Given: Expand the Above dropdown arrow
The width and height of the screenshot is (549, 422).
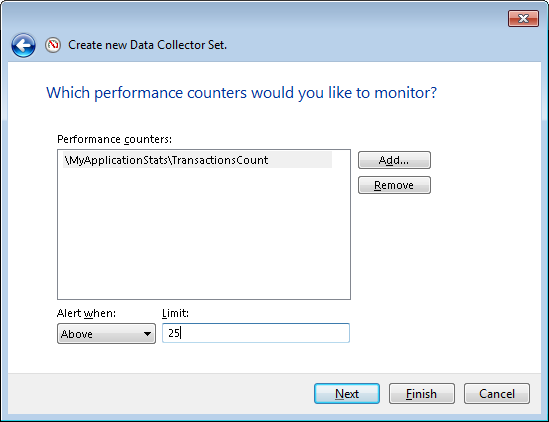Looking at the screenshot, I should [148, 334].
